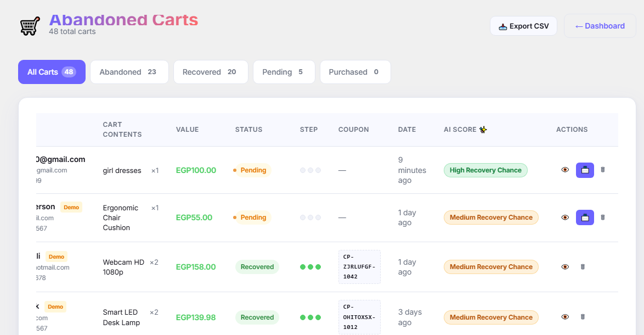Delete the Ergonomic Chair Cushion cart

602,217
